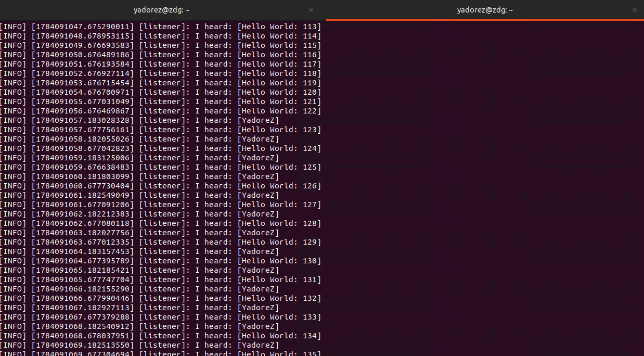Select the YadoreZ line at 1784091065.182185421
Viewport: 644px width, 356px height.
coord(139,270)
